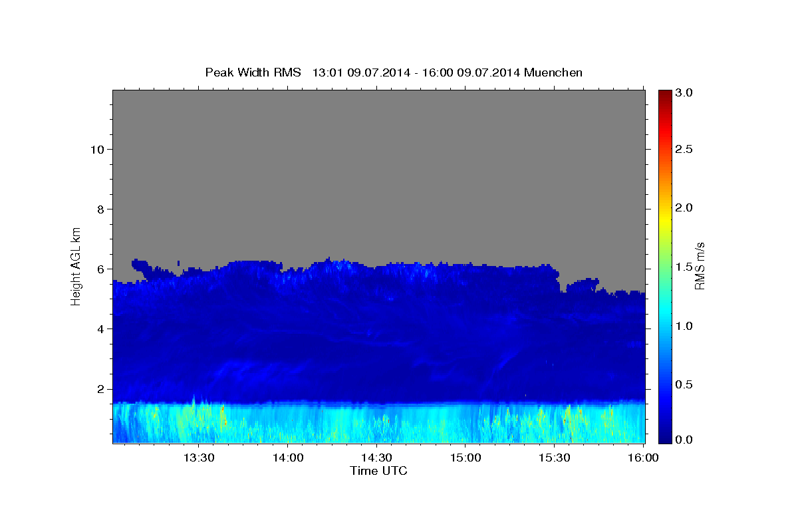Click the height tick label 8

(100, 209)
